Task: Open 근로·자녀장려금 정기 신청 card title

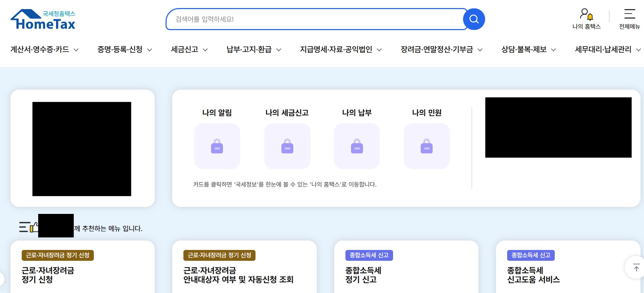Action: [x=48, y=275]
